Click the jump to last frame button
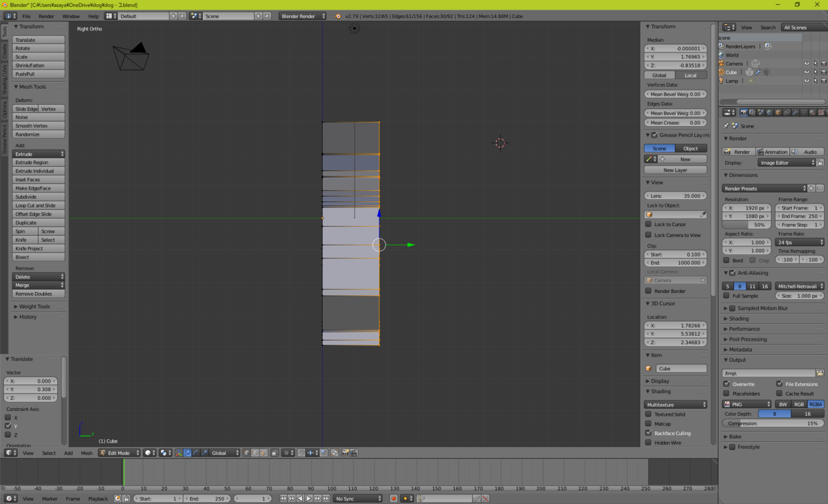The height and width of the screenshot is (504, 828). (x=326, y=498)
